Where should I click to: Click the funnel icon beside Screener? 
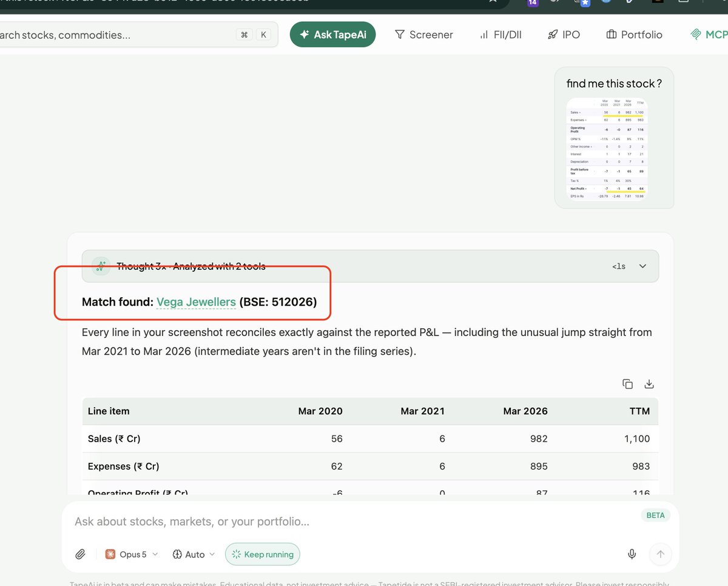pyautogui.click(x=400, y=35)
